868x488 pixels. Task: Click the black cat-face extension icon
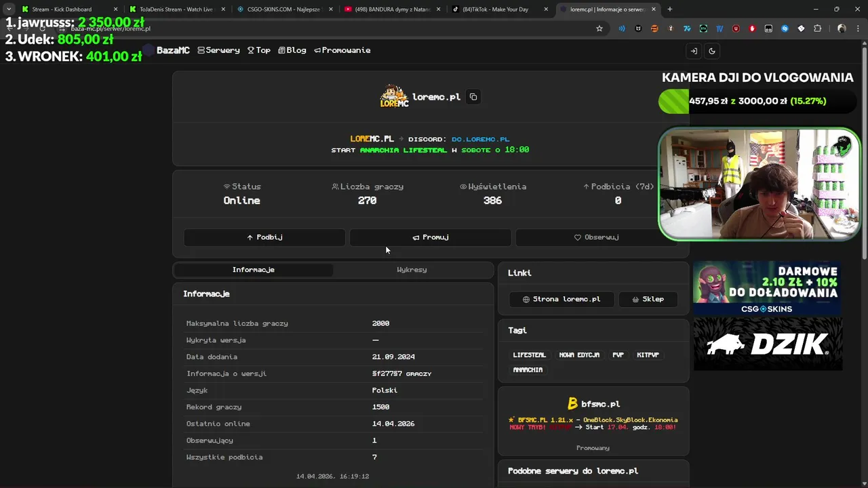point(638,28)
